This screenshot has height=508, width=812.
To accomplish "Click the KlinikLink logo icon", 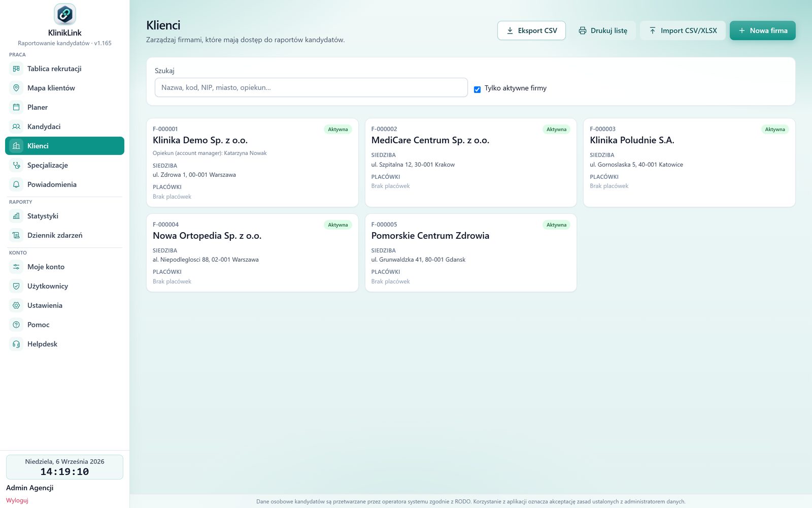I will [x=64, y=14].
